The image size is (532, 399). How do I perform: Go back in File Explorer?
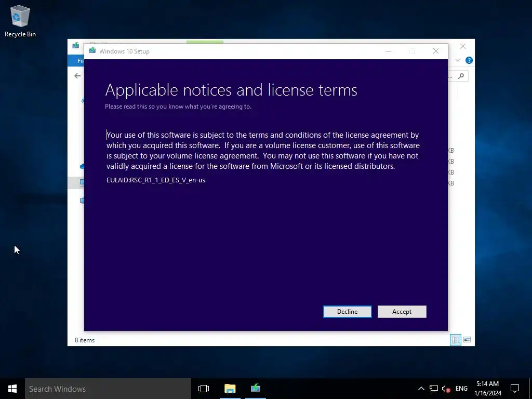click(77, 76)
